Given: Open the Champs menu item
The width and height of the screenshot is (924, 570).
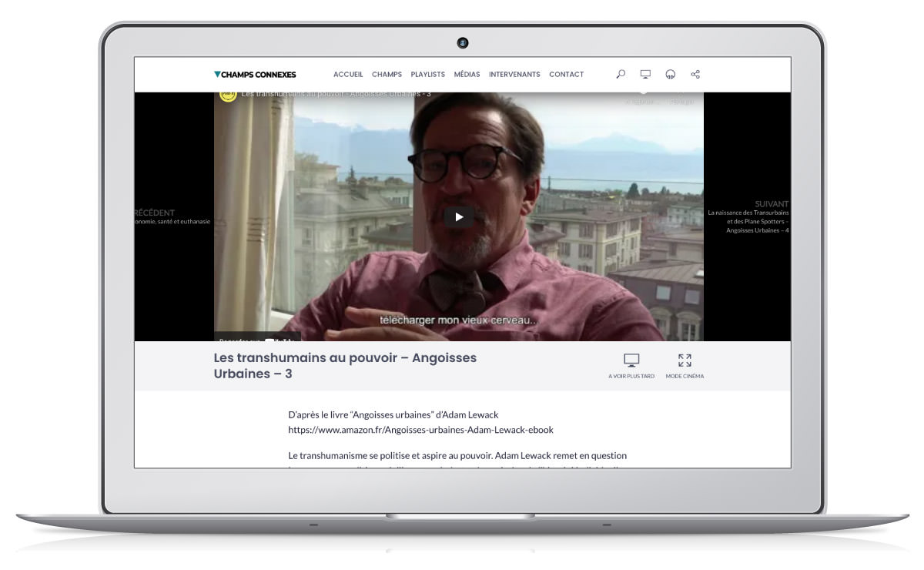Looking at the screenshot, I should (387, 74).
